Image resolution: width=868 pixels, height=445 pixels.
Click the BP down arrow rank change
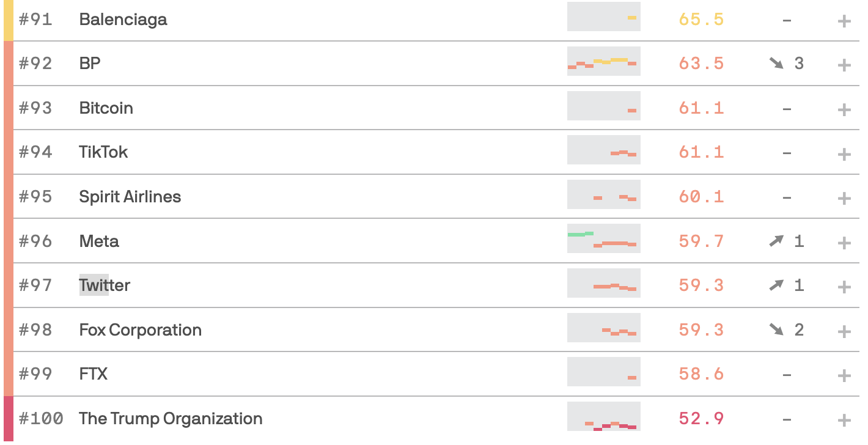[x=776, y=63]
